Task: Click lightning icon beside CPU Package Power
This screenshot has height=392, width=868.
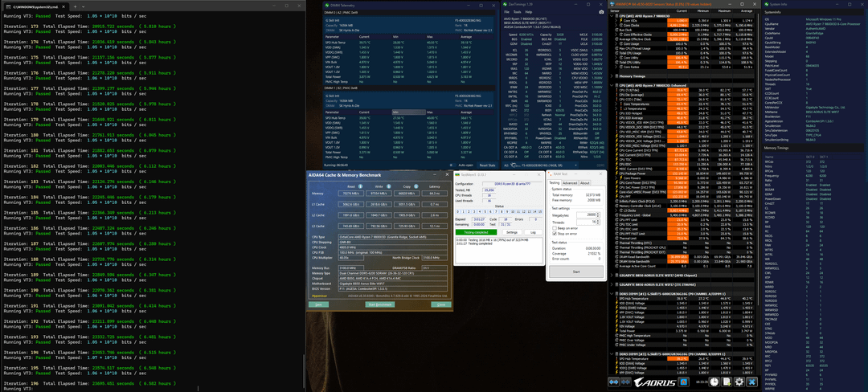Action: click(616, 174)
